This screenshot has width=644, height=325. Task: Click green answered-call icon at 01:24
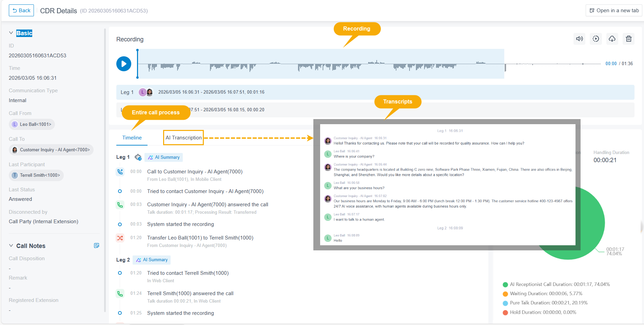[120, 293]
